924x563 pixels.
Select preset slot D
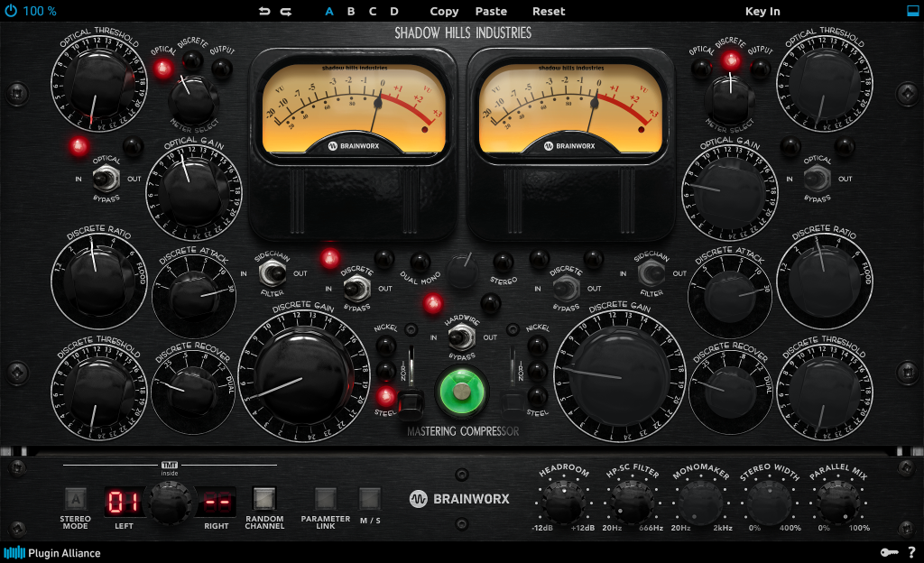coord(394,11)
